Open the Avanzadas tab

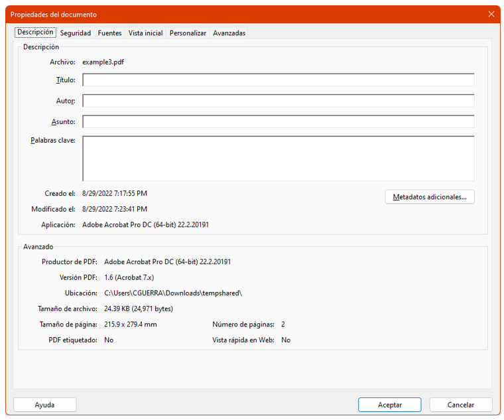(229, 33)
